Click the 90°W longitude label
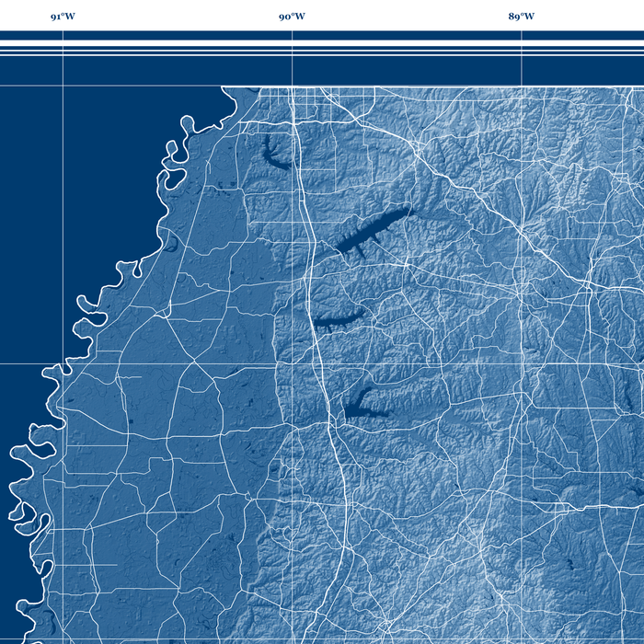The width and height of the screenshot is (644, 644). [x=293, y=17]
